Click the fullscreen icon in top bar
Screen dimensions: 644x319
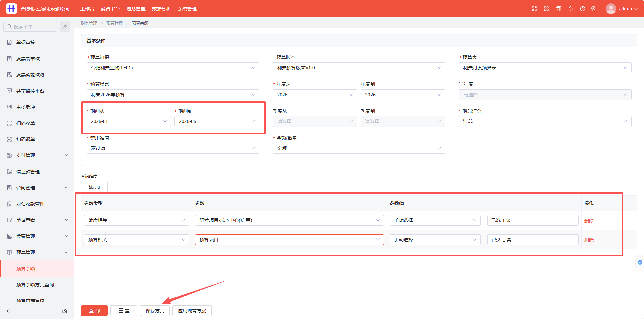click(x=534, y=9)
